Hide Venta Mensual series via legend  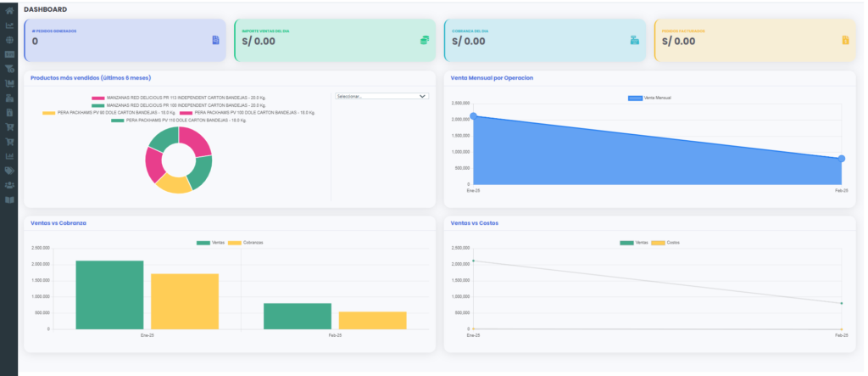(650, 98)
